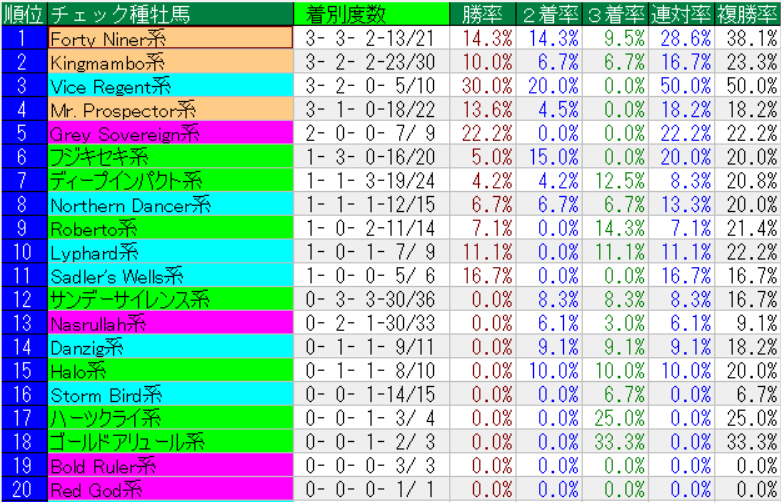This screenshot has height=502, width=782.
Task: Click the 16.7% win rate for Sadler's Wells系
Action: [482, 275]
